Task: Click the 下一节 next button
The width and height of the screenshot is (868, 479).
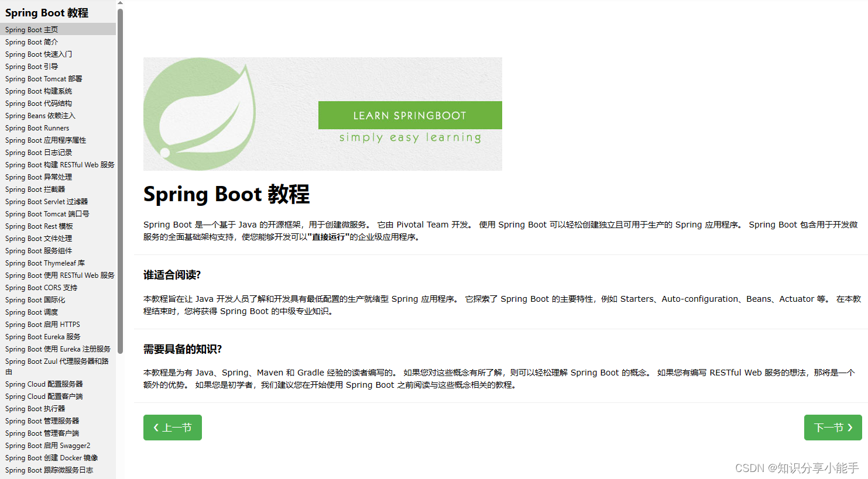Action: click(833, 428)
